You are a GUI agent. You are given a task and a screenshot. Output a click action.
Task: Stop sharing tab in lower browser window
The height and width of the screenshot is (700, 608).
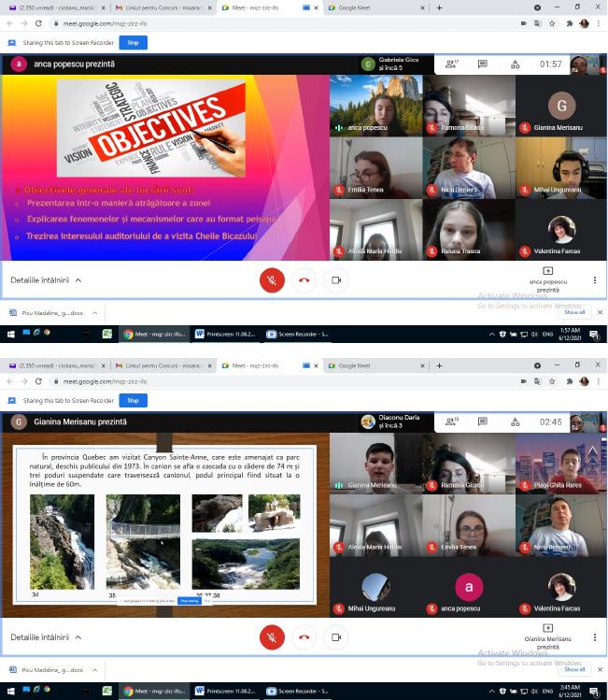coord(133,400)
